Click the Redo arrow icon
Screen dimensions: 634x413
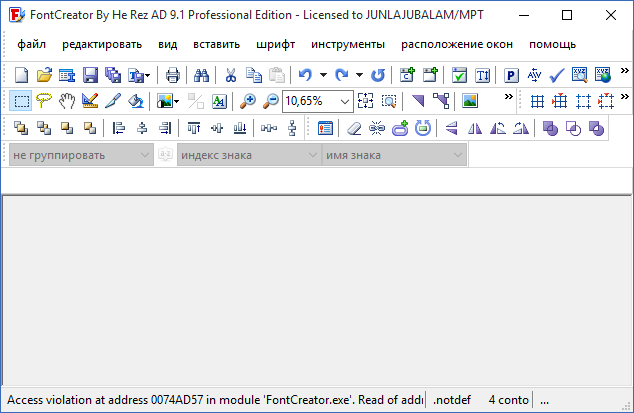pos(342,75)
